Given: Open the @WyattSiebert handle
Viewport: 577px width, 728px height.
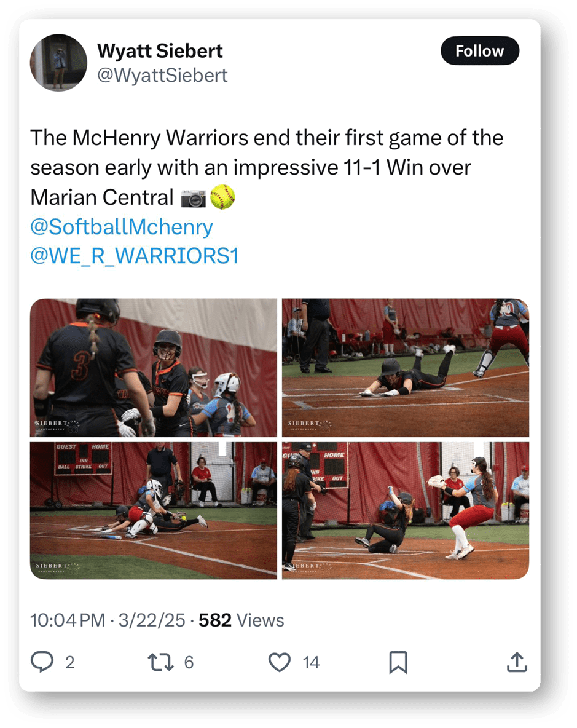Looking at the screenshot, I should [162, 75].
